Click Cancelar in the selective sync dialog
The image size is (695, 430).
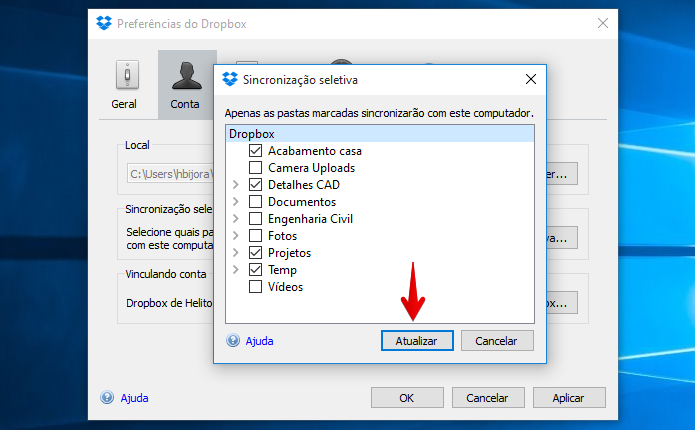(x=497, y=340)
